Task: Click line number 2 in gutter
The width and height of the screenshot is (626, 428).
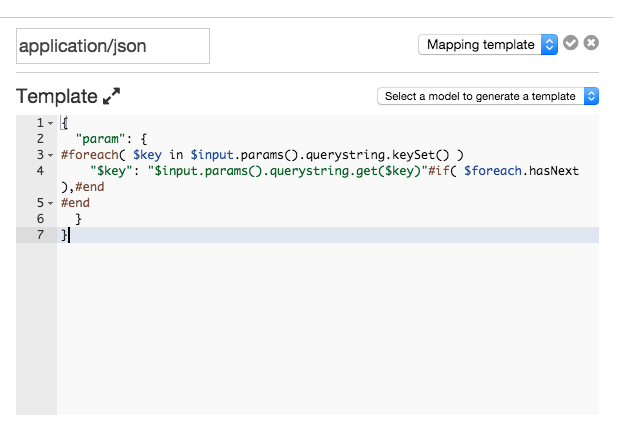Action: [x=40, y=139]
